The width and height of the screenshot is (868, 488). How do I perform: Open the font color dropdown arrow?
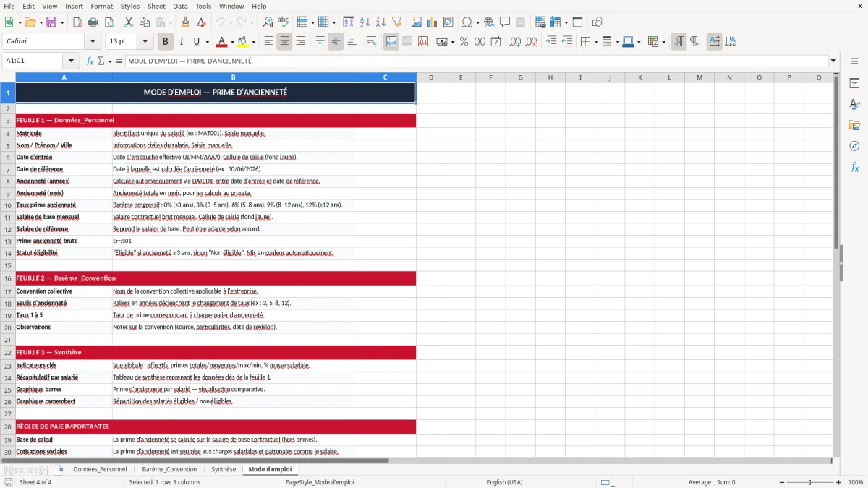coord(231,42)
